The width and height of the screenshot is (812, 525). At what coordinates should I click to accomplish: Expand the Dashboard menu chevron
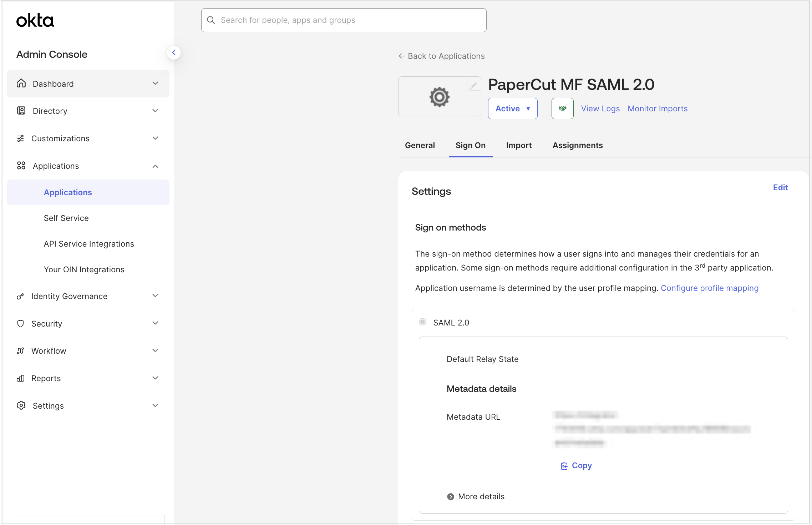coord(156,84)
